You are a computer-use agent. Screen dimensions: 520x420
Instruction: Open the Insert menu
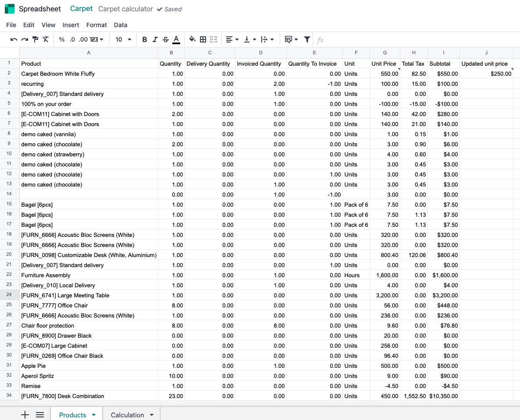71,25
